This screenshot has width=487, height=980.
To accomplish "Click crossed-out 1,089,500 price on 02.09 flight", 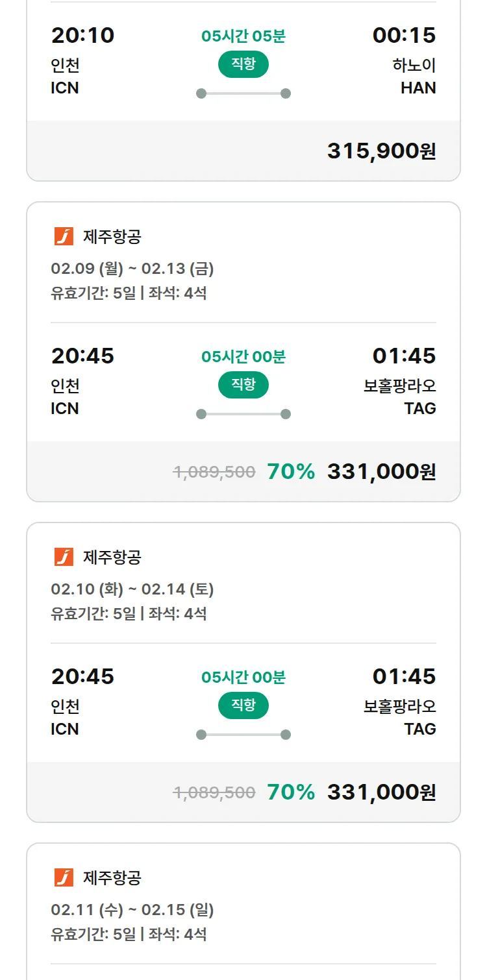I will pyautogui.click(x=214, y=472).
